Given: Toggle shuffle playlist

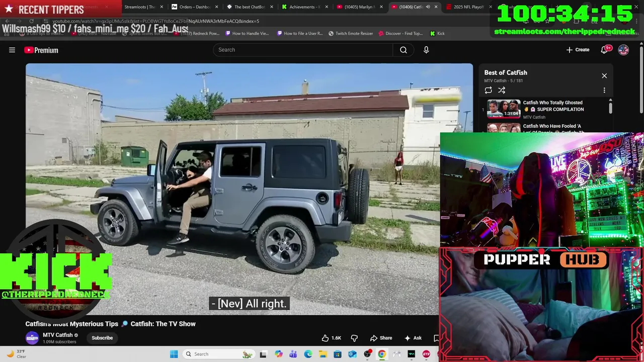Looking at the screenshot, I should 502,90.
